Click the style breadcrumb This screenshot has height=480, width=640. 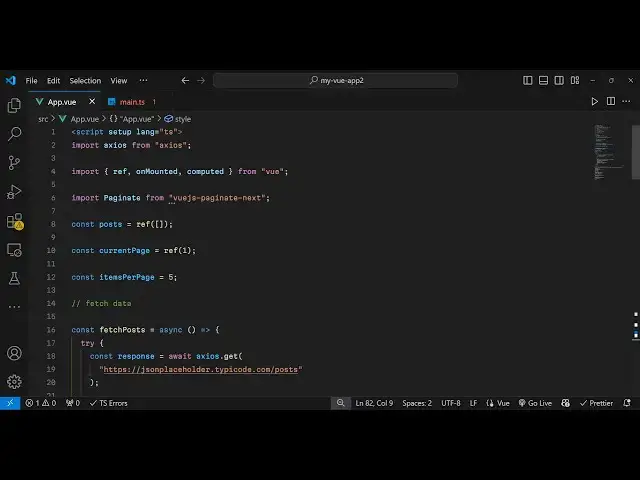point(178,119)
